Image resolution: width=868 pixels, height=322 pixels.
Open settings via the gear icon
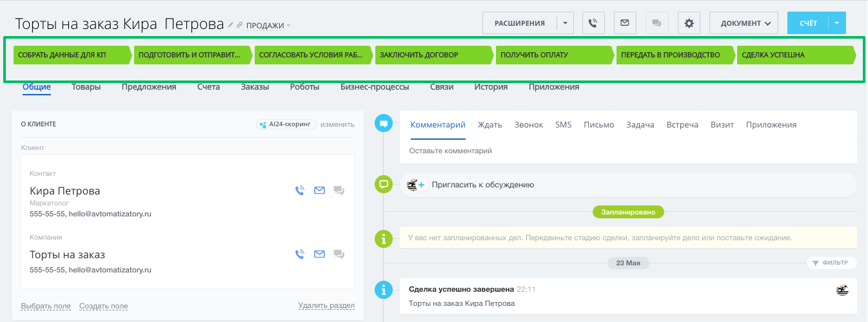[689, 23]
